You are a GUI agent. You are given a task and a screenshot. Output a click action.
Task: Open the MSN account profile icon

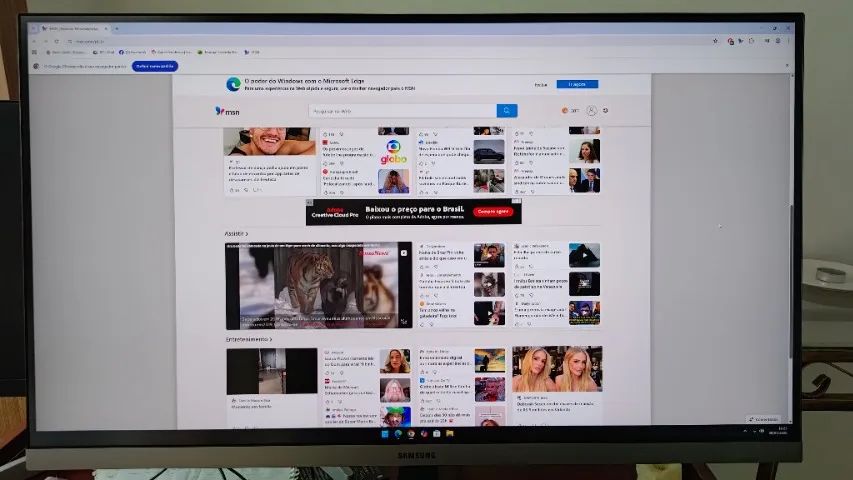tap(591, 110)
